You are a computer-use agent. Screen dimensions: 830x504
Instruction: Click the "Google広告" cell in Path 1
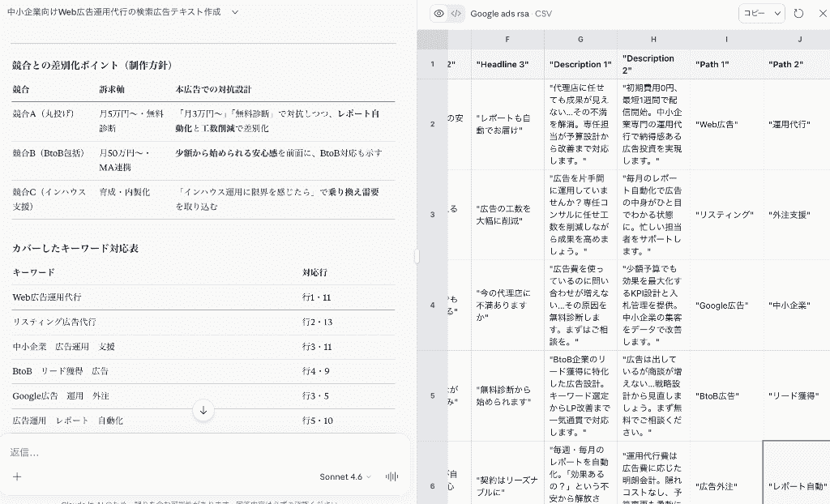coord(722,305)
